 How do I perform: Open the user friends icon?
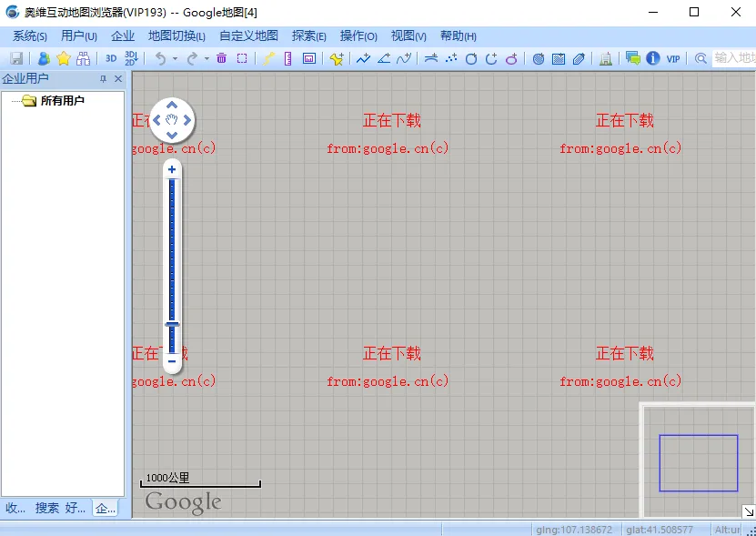point(44,58)
